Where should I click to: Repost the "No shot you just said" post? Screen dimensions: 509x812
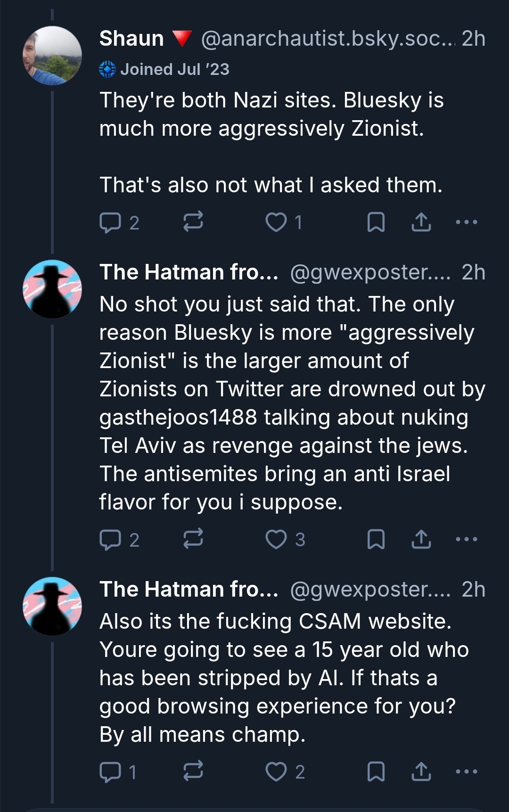pyautogui.click(x=193, y=538)
